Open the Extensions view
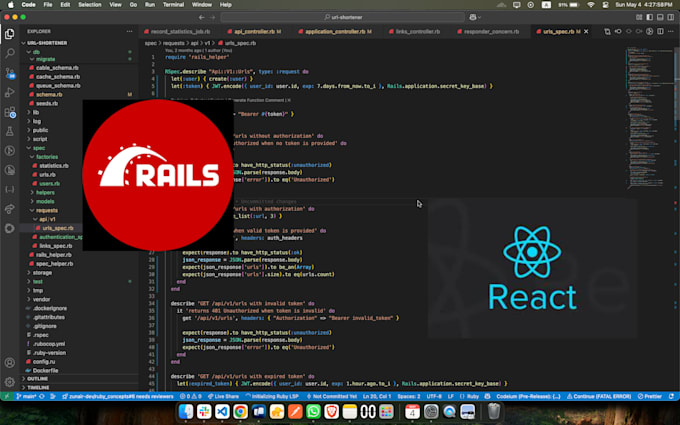The width and height of the screenshot is (680, 425). click(x=10, y=112)
